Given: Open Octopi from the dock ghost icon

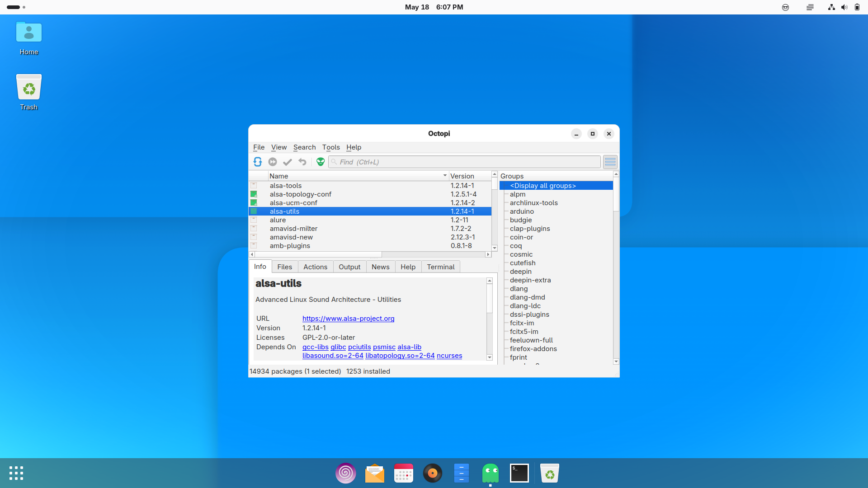Looking at the screenshot, I should [491, 473].
